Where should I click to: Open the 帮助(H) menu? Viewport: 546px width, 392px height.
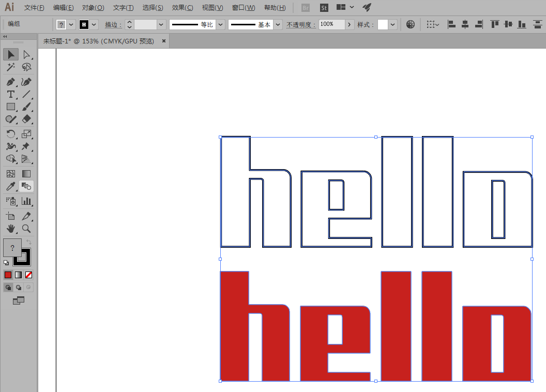tap(275, 8)
